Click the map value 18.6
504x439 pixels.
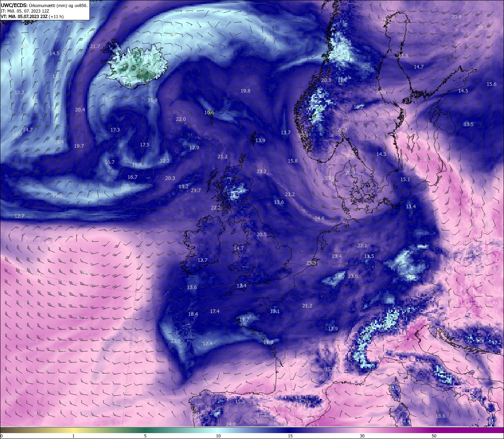click(440, 416)
